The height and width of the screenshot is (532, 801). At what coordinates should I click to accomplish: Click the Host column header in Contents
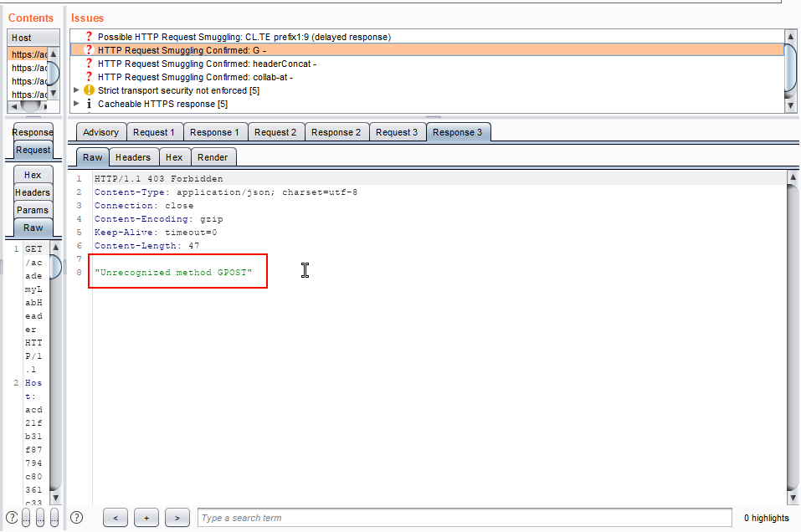33,38
